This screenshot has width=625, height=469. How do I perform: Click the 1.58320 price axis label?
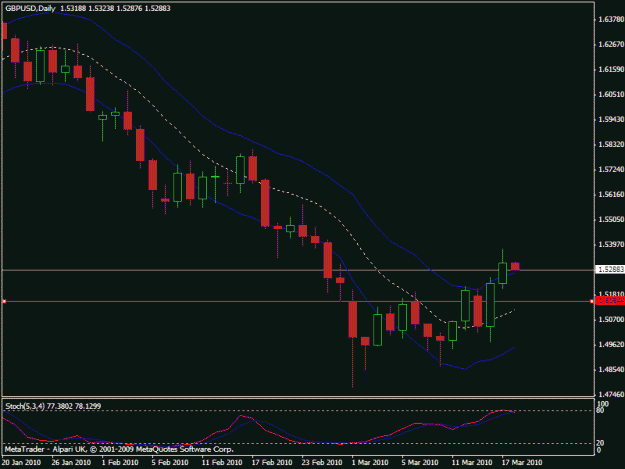tap(611, 144)
